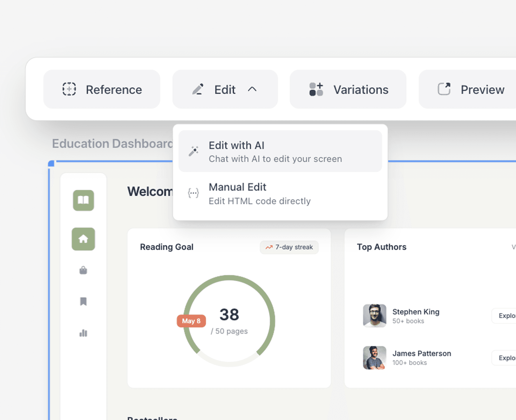Open bookmarks from the sidebar
This screenshot has width=516, height=420.
pyautogui.click(x=83, y=302)
